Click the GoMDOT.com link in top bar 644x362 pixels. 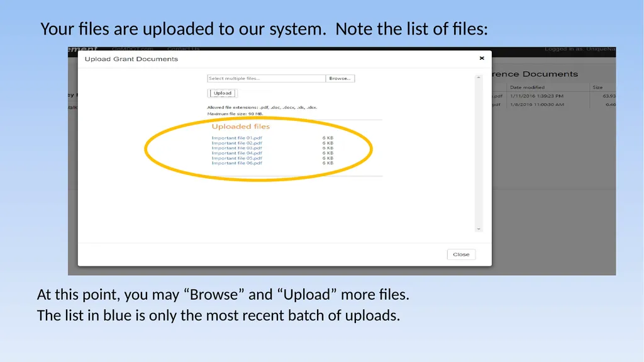[x=132, y=48]
